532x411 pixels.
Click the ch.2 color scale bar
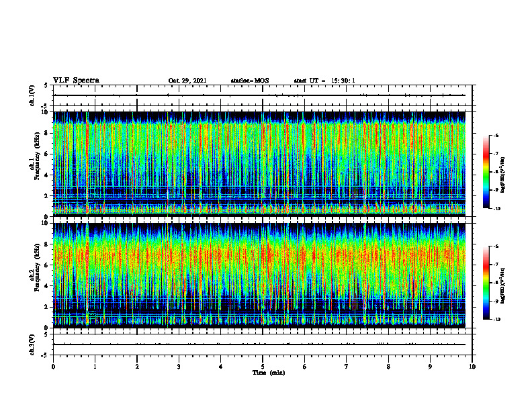[486, 283]
